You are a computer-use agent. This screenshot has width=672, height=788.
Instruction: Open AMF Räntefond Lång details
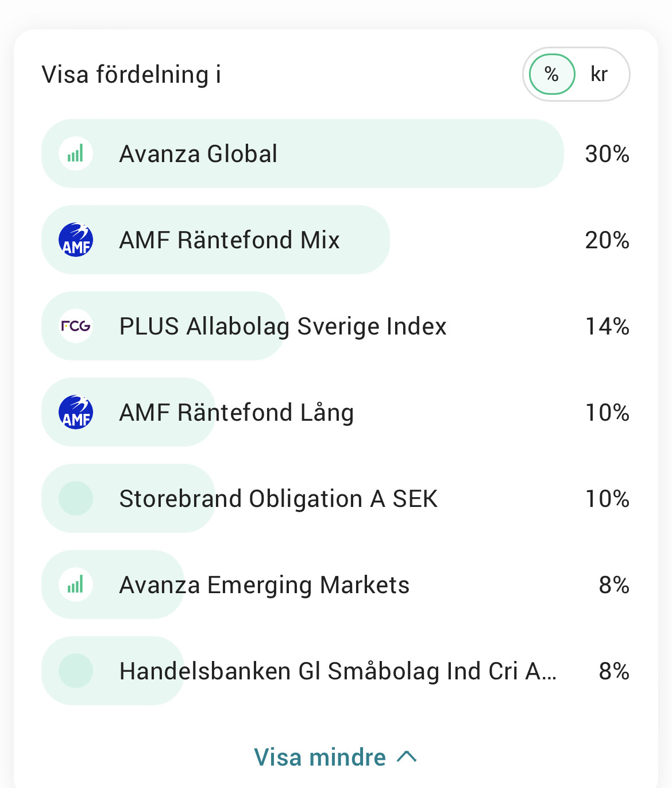click(x=335, y=412)
